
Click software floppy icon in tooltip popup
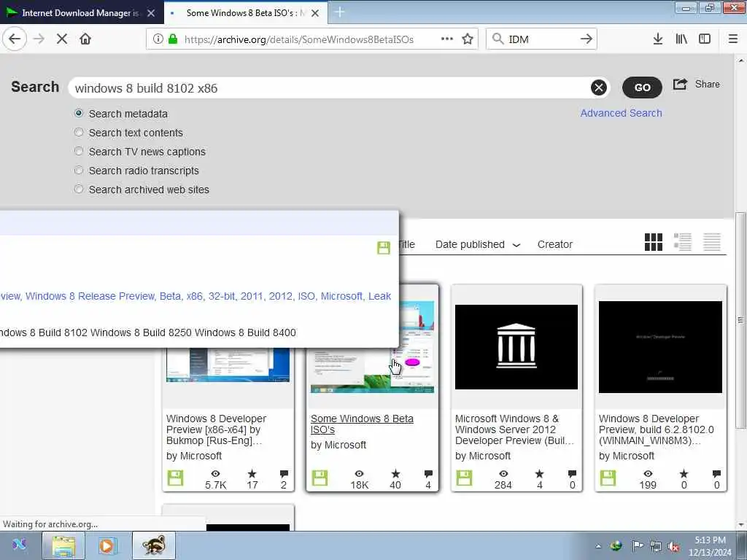click(384, 248)
